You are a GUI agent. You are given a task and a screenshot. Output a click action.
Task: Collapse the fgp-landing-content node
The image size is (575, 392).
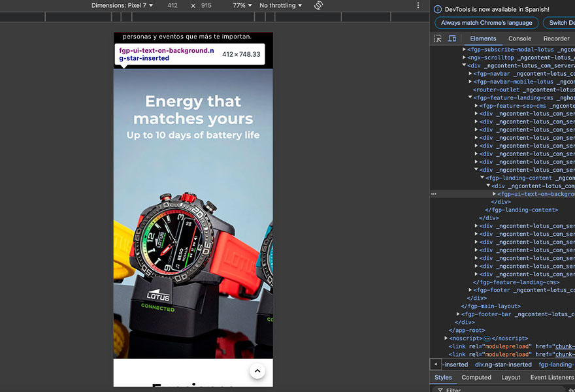pyautogui.click(x=482, y=178)
